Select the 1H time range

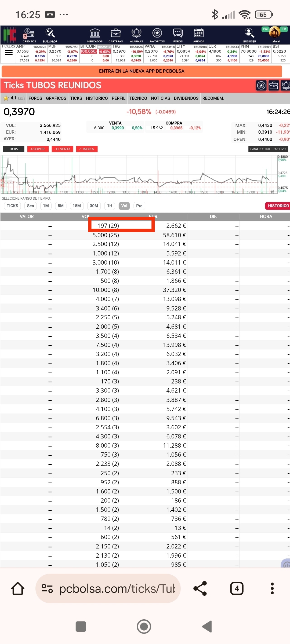(110, 206)
